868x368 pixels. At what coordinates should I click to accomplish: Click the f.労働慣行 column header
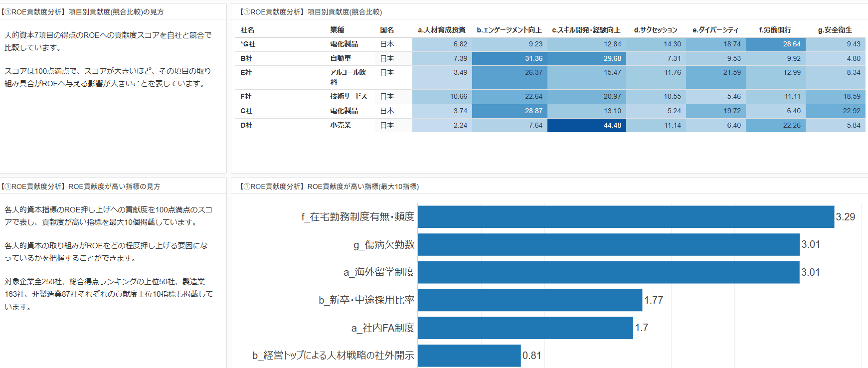coord(775,30)
